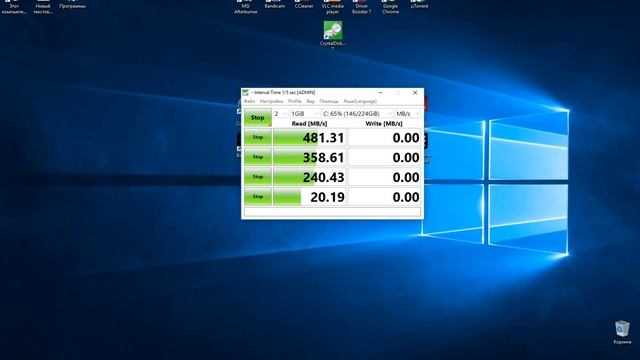Open the Driver Booster 7 shortcut
Image resolution: width=640 pixels, height=360 pixels.
click(362, 7)
